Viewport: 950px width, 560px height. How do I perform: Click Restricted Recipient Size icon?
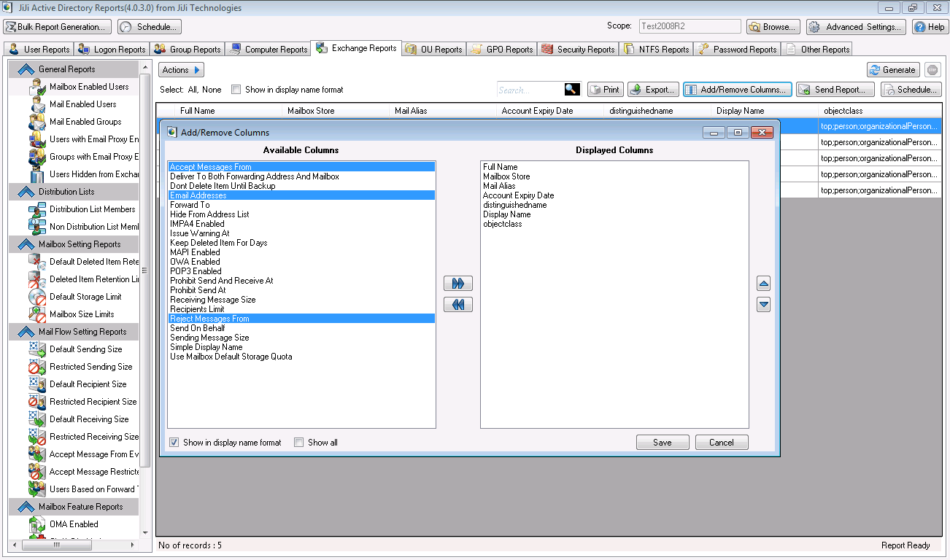pyautogui.click(x=38, y=402)
